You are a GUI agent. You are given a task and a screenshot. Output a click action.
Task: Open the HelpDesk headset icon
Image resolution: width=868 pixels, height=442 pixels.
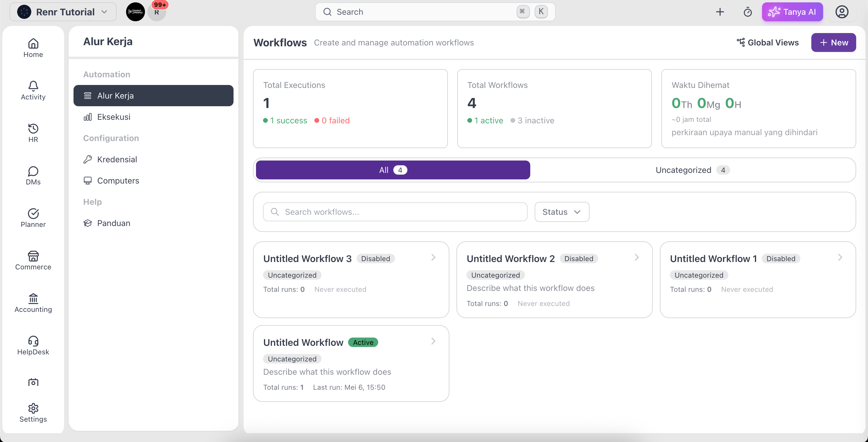[33, 341]
